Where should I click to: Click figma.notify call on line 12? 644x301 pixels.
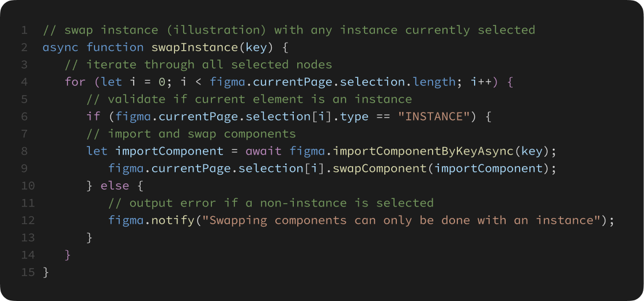pyautogui.click(x=151, y=220)
